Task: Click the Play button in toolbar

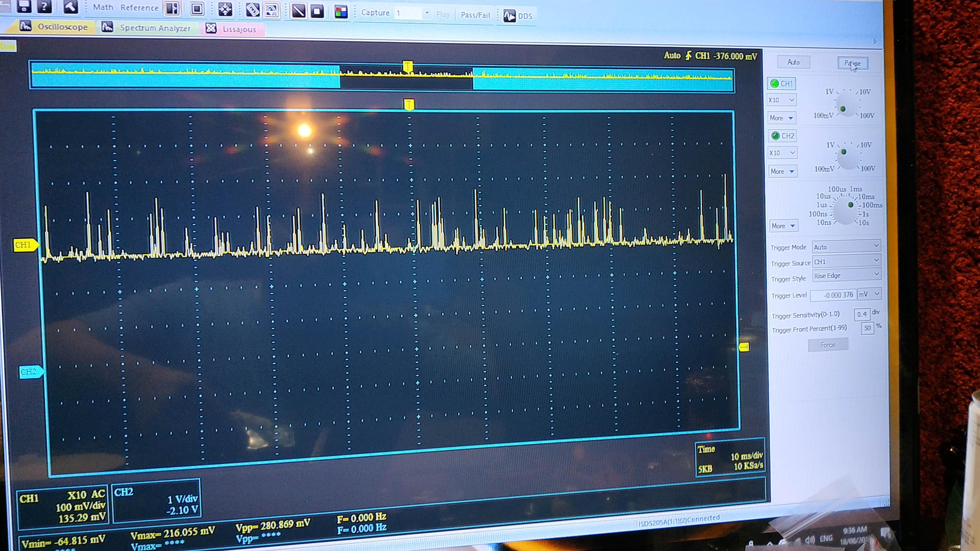Action: point(442,14)
